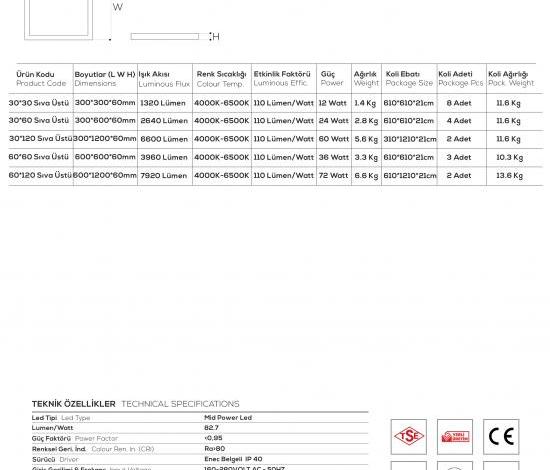Click the red domestic goods certification logo
The height and width of the screenshot is (470, 550).
point(455,437)
